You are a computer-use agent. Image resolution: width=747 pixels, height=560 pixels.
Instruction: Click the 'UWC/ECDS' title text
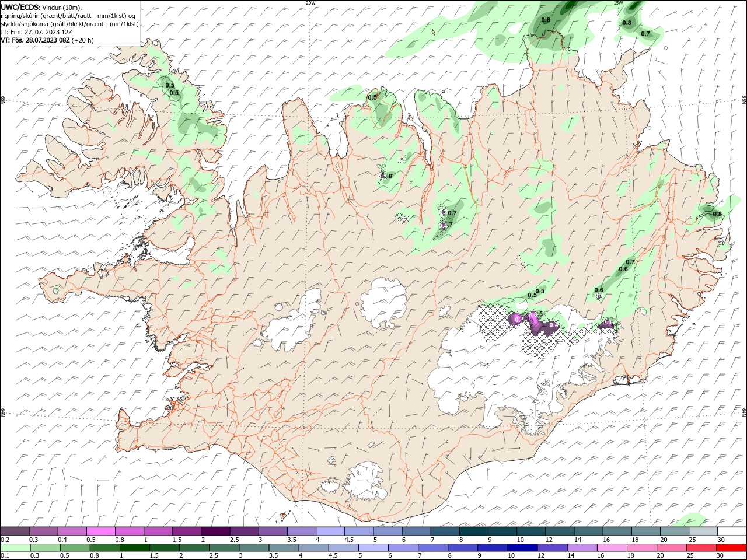pos(20,7)
